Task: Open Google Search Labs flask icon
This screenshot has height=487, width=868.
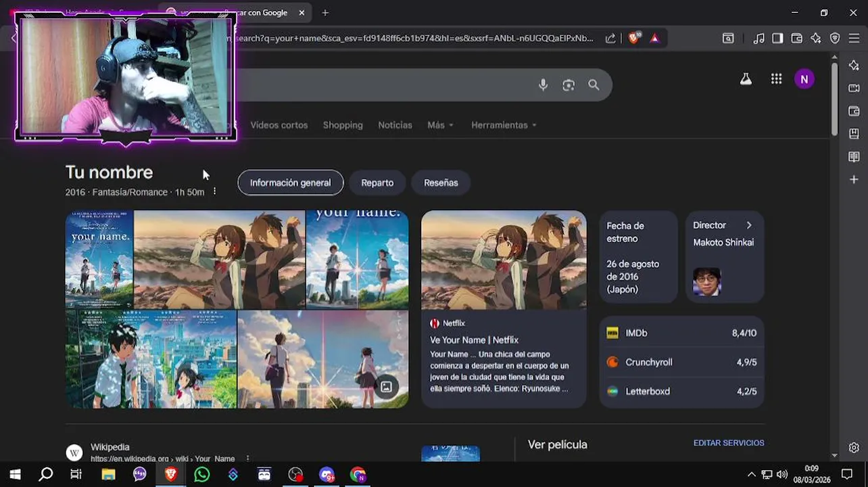Action: coord(746,79)
